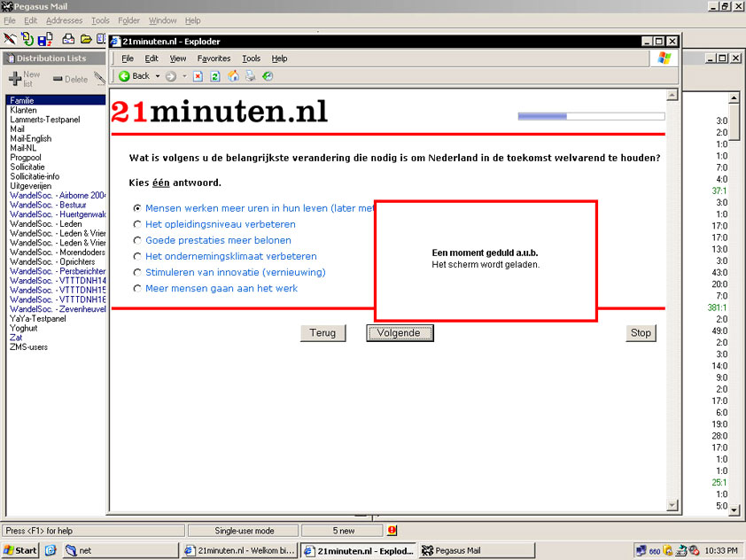
Task: Click Pegasus Mail printer icon in toolbar
Action: pos(68,39)
